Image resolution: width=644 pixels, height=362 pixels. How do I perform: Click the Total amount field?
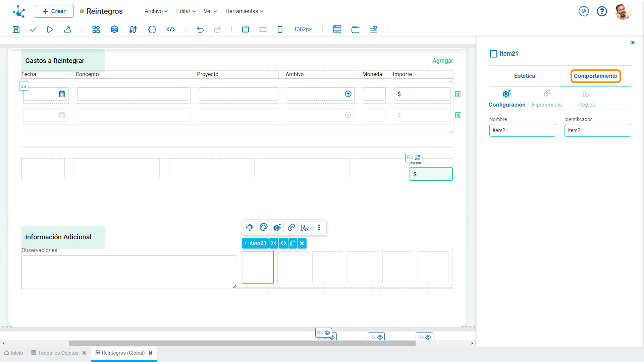tap(431, 174)
